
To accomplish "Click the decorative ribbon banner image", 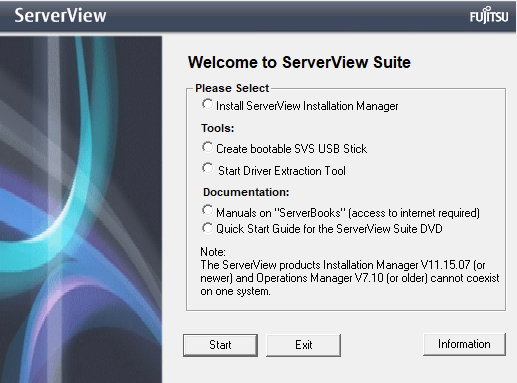I will (x=81, y=209).
